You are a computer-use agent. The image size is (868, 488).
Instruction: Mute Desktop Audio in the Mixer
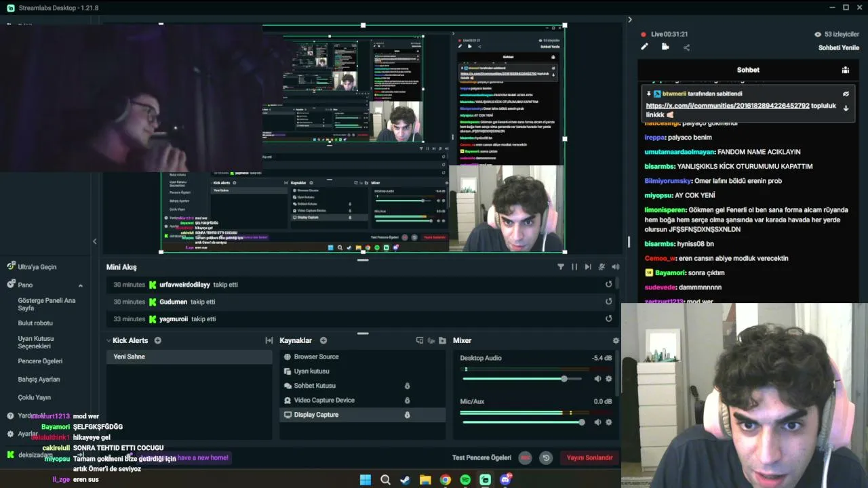tap(597, 379)
